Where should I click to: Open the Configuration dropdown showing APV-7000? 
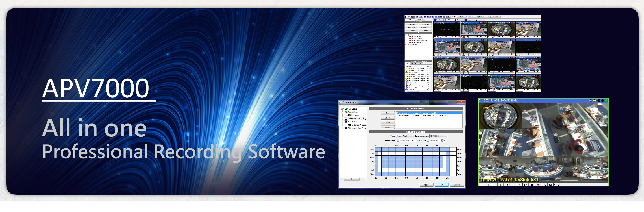pos(438,136)
